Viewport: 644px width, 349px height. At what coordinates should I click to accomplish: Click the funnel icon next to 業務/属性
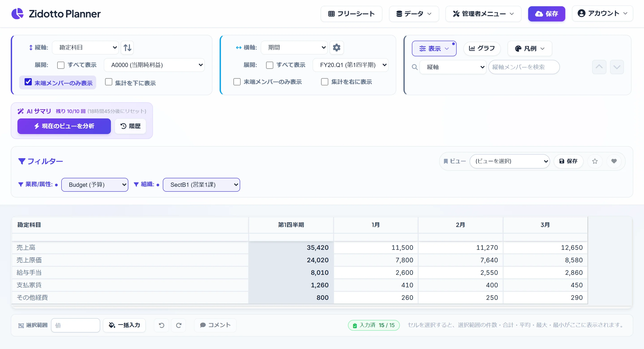(x=21, y=184)
